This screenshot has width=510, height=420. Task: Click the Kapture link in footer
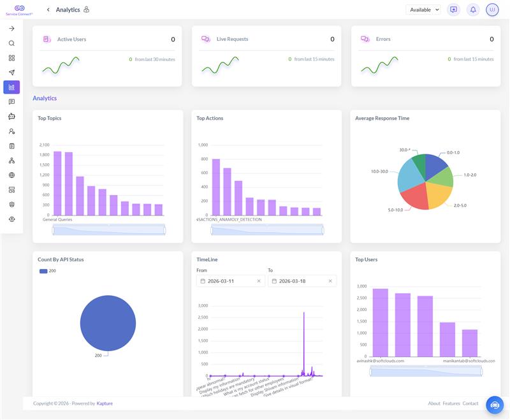(105, 403)
